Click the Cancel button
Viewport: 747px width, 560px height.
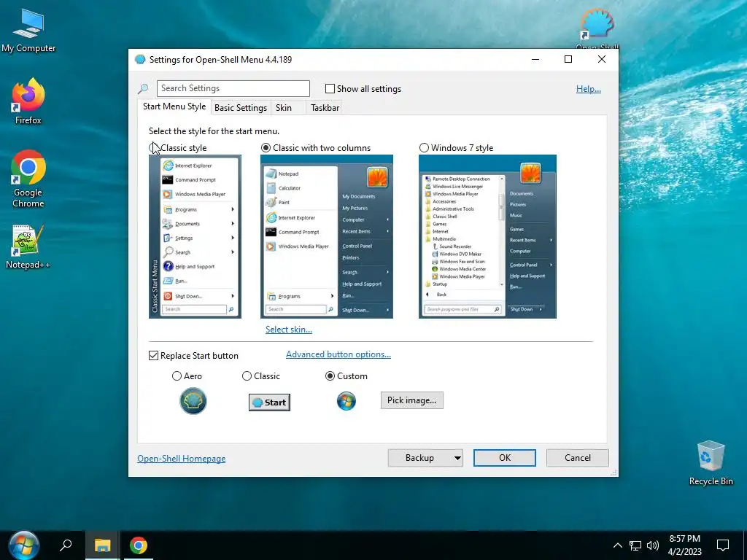pos(578,458)
